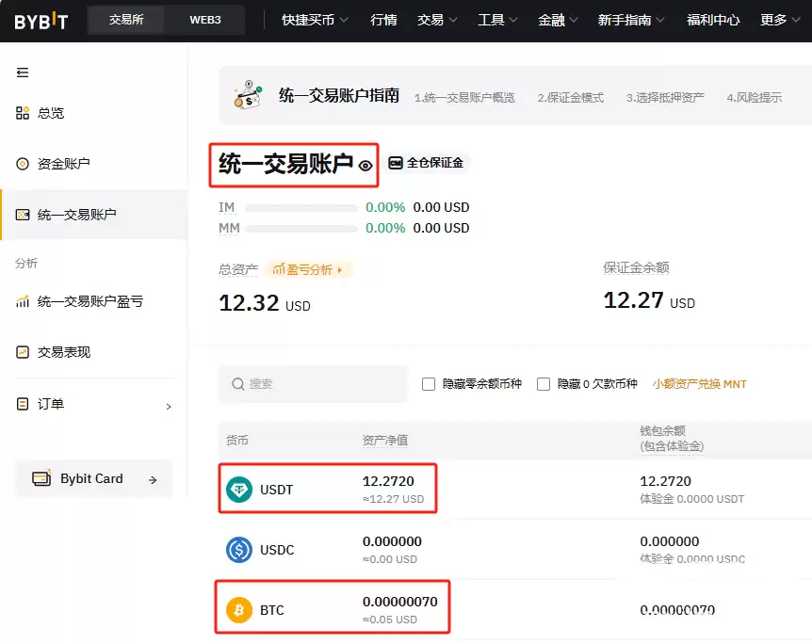Switch to the WEB3 tab

205,20
